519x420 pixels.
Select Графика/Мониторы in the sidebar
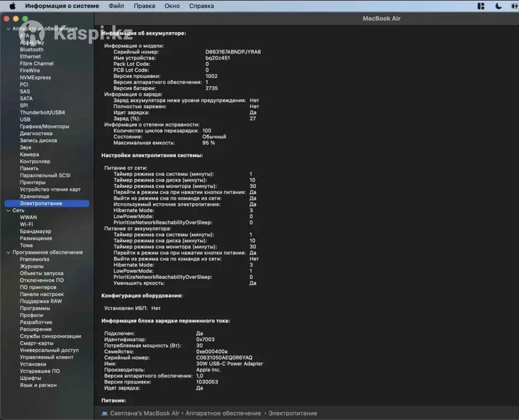click(x=44, y=127)
